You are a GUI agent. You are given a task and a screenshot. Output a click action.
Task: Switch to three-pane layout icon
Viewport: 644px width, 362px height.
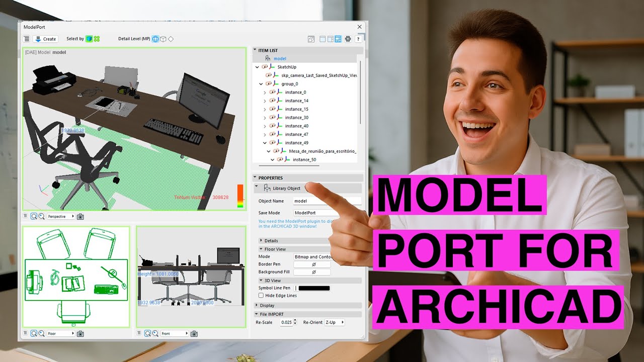(x=338, y=39)
